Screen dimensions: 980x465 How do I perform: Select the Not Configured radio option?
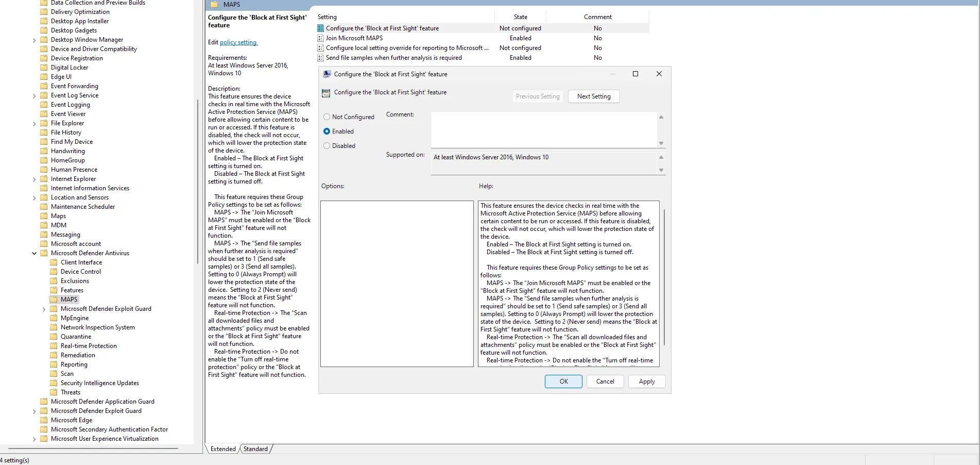pos(327,117)
